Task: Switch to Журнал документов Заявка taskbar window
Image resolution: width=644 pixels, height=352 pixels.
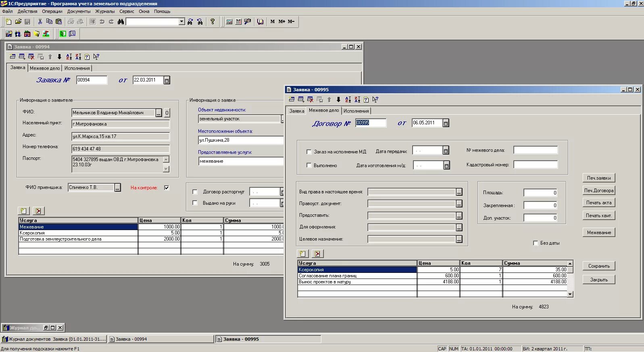Action: [x=54, y=339]
